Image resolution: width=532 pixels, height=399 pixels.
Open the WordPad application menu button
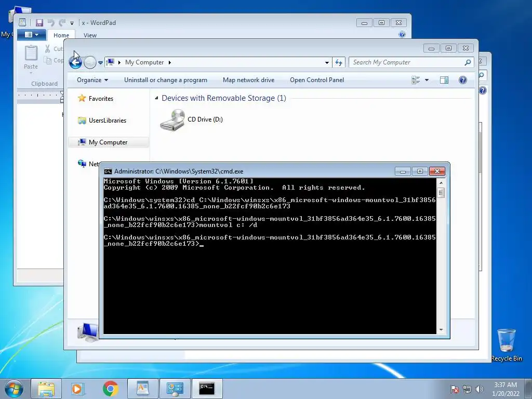tap(32, 35)
